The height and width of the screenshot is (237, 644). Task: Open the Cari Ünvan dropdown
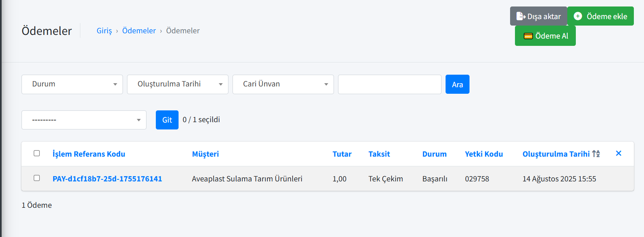coord(283,84)
